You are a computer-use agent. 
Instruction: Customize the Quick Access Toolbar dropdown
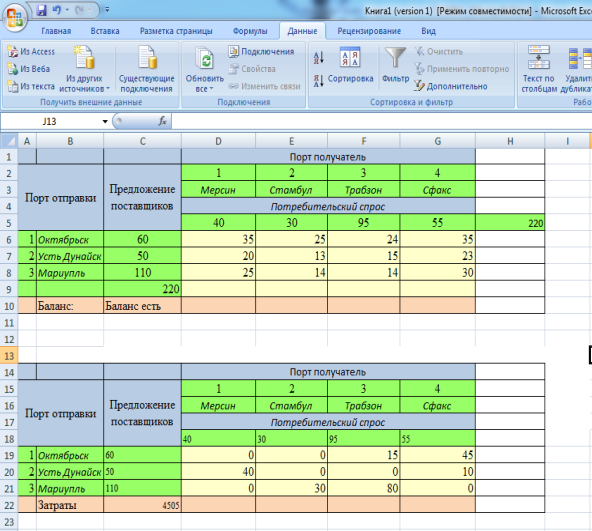107,10
